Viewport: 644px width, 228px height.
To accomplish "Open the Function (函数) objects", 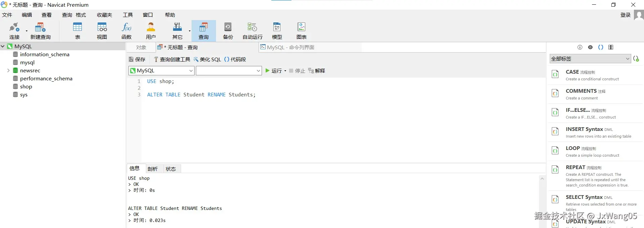I will tap(126, 30).
